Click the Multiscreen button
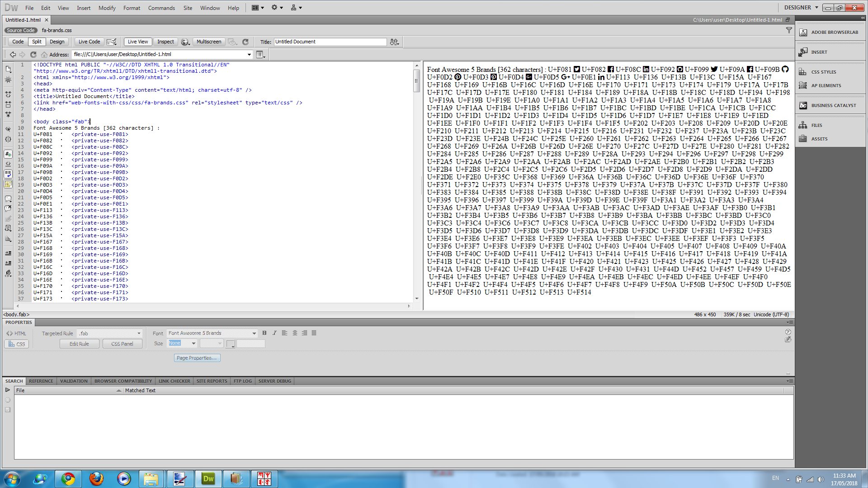This screenshot has height=488, width=868. pyautogui.click(x=209, y=42)
